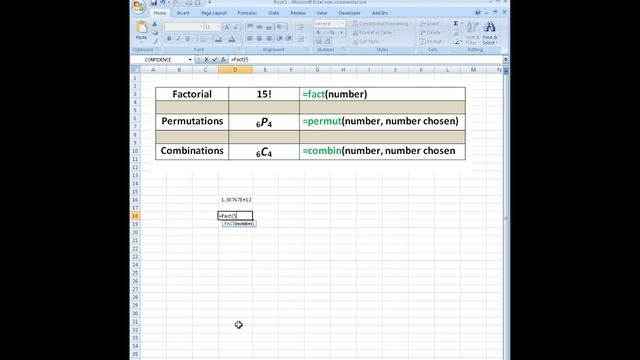This screenshot has height=360, width=640.
Task: Open the Borders button in Font group
Action: tap(204, 39)
